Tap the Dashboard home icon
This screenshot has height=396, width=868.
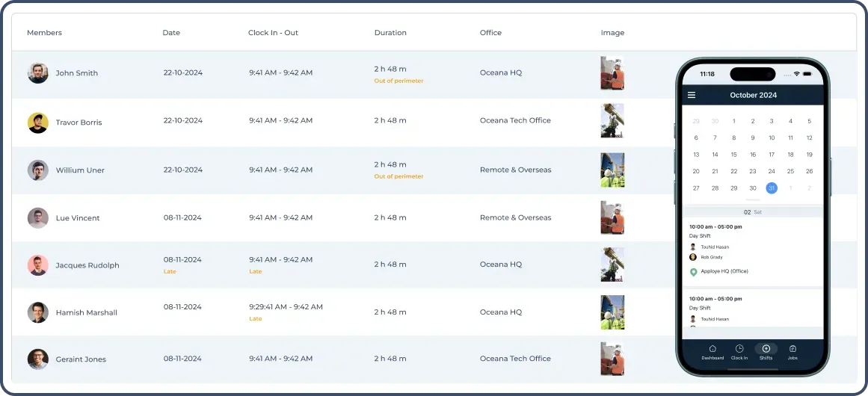[x=712, y=349]
